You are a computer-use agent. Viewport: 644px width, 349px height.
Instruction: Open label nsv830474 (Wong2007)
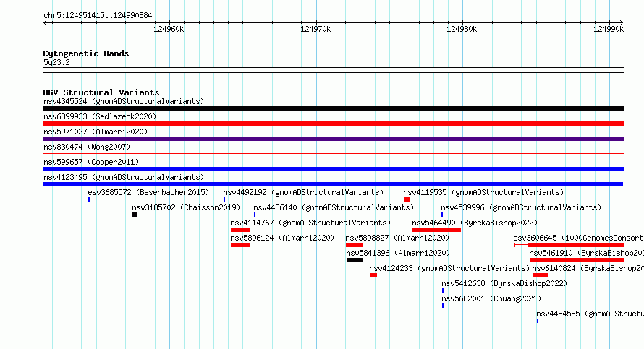[x=87, y=147]
